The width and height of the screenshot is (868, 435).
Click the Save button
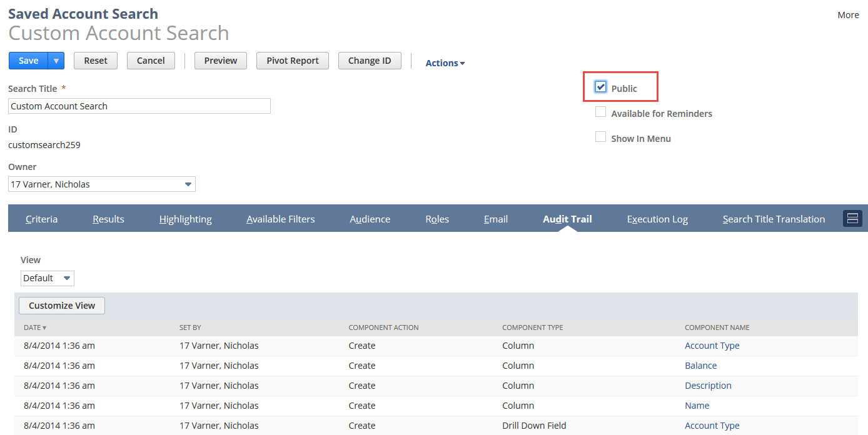(29, 61)
